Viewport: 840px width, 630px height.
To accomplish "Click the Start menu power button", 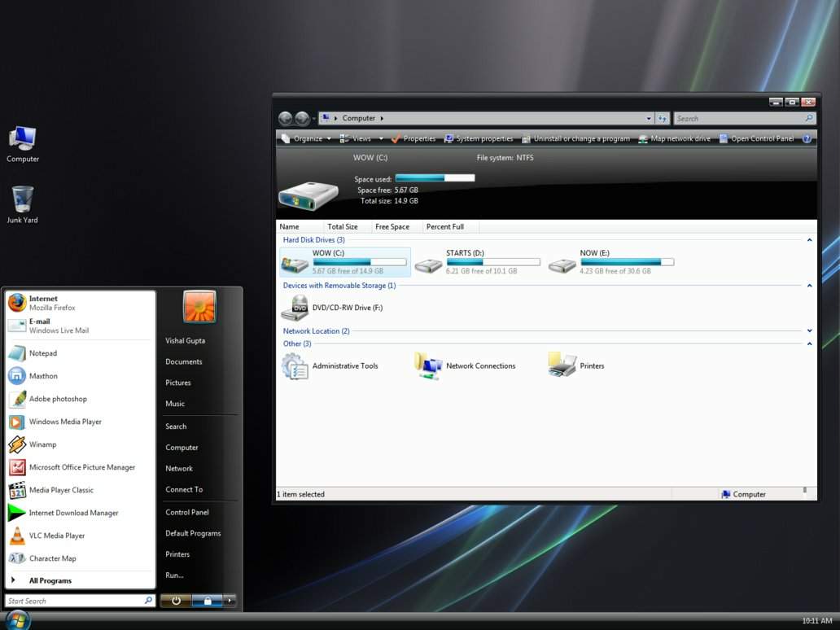I will coord(176,601).
